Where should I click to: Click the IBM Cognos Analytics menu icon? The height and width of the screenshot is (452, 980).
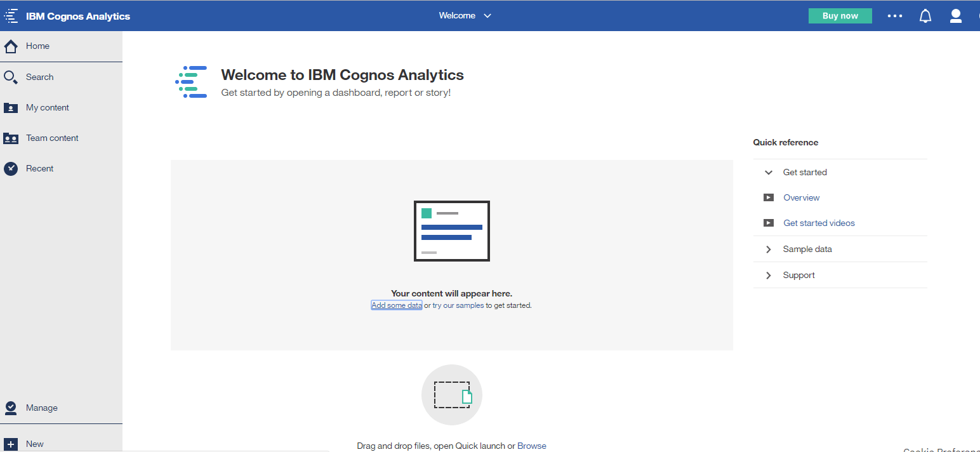pos(11,16)
